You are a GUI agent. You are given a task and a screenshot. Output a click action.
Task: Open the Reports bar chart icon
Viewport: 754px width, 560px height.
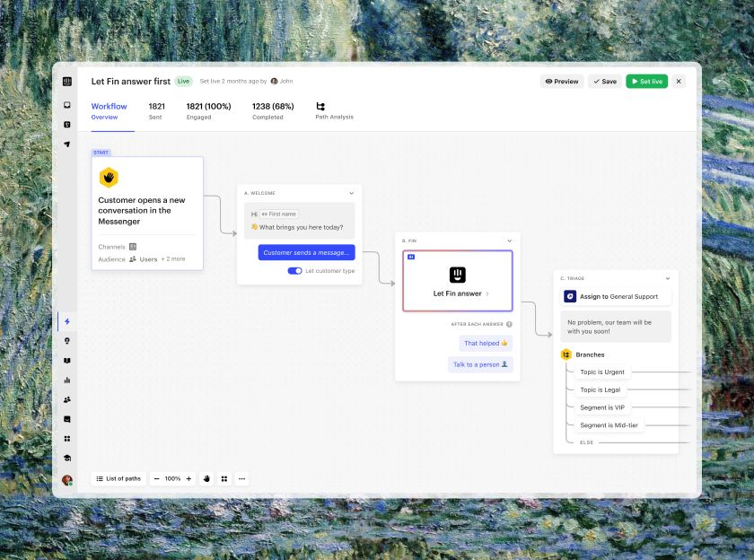(66, 381)
